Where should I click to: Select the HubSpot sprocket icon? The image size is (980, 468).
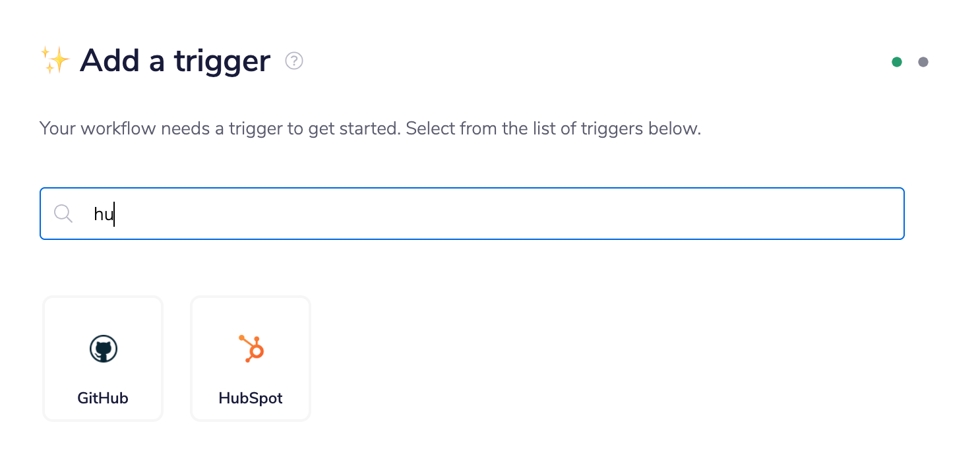click(251, 347)
